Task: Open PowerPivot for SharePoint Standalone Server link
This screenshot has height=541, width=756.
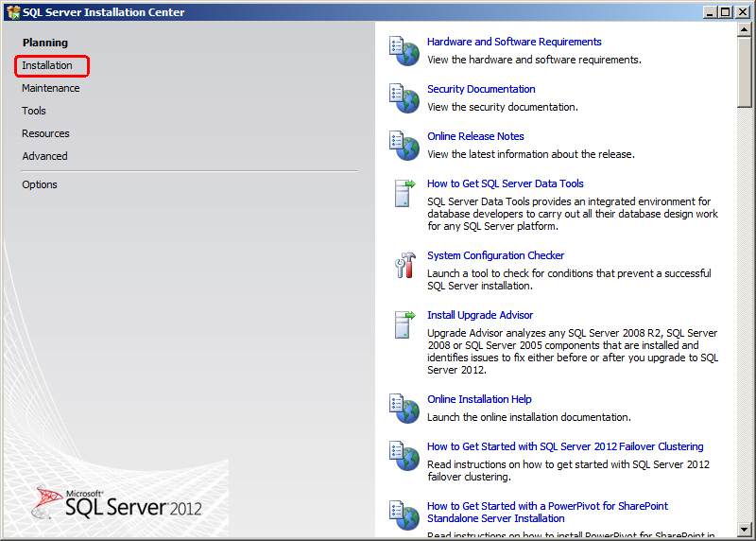Action: tap(547, 512)
